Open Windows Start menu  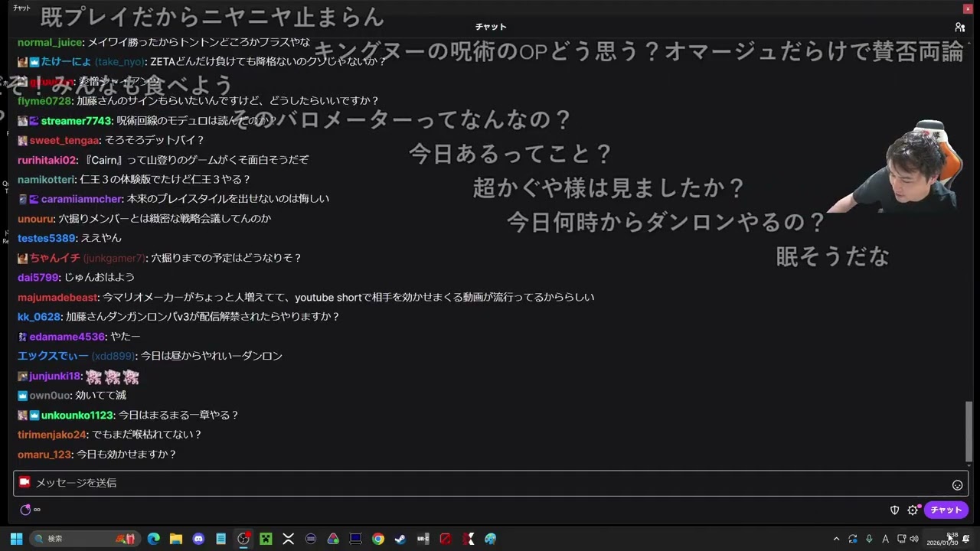[x=16, y=539]
